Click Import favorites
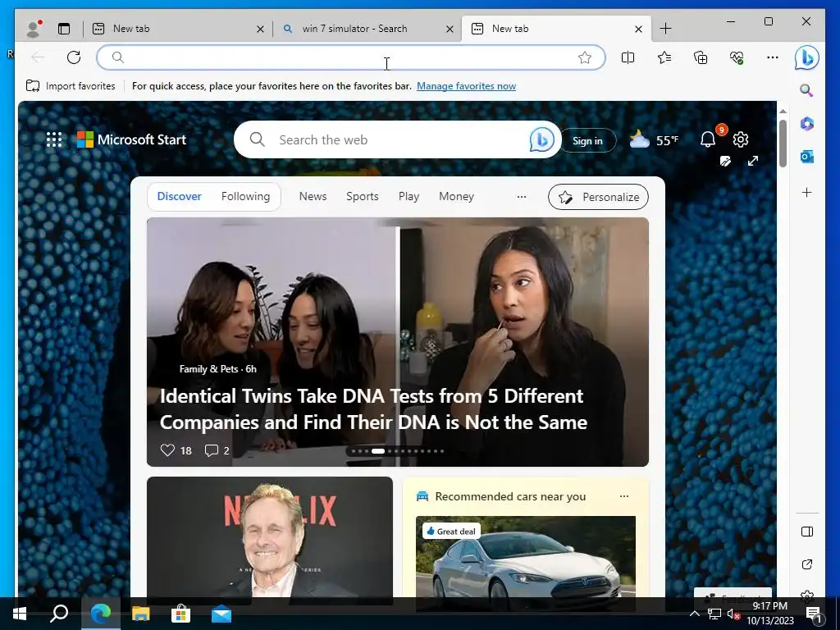The image size is (840, 630). [x=71, y=86]
